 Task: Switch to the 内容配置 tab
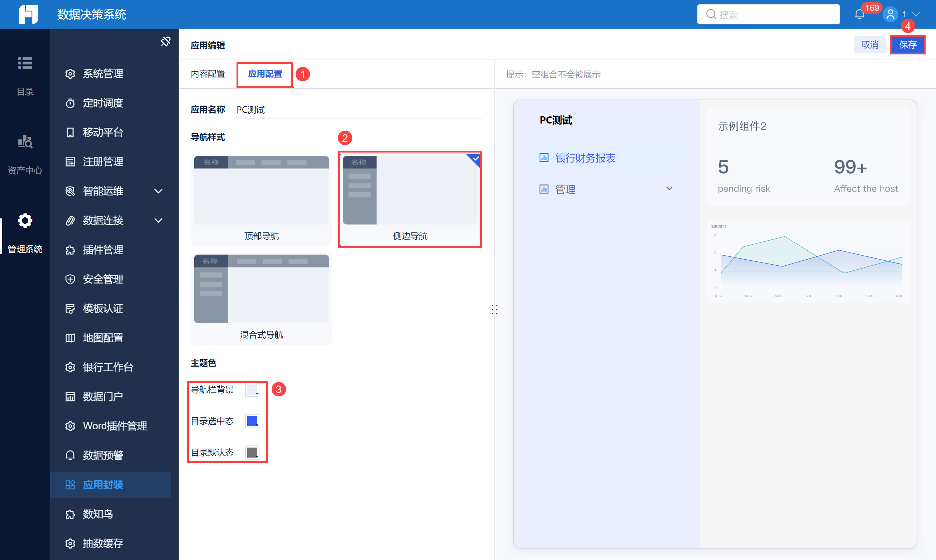tap(208, 74)
